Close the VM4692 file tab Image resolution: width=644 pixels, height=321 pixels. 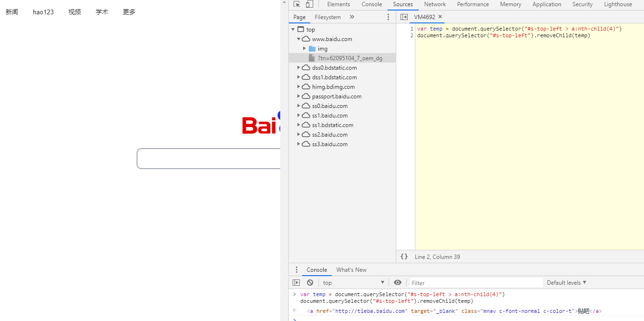pyautogui.click(x=440, y=17)
